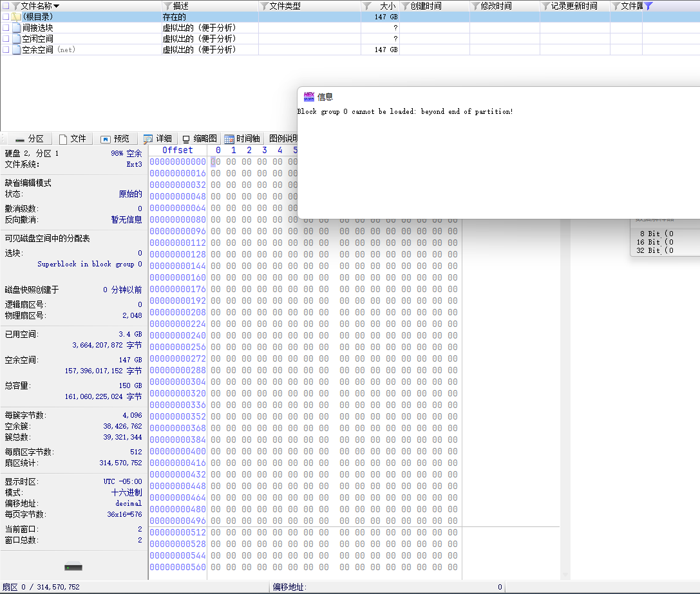700x594 pixels.
Task: Tick the checkbox for 间接选块 row
Action: pos(6,28)
